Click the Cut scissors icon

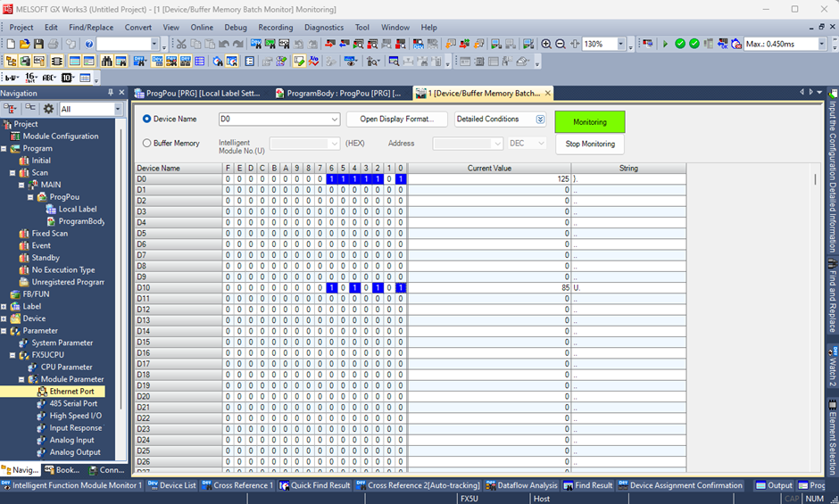click(x=181, y=44)
